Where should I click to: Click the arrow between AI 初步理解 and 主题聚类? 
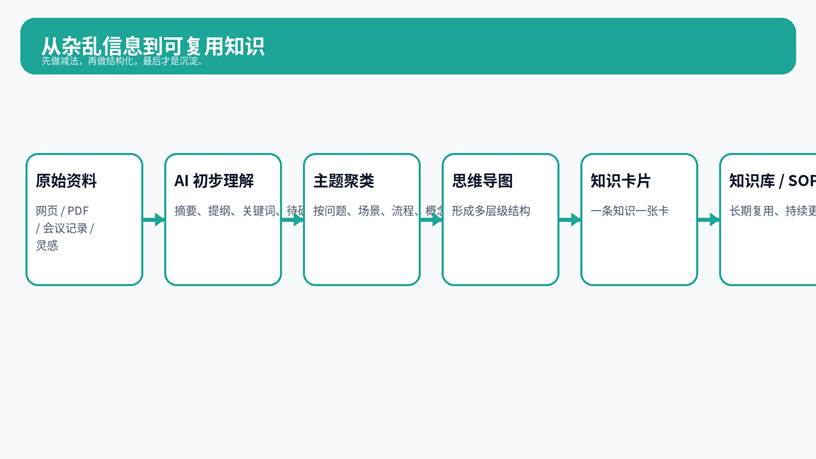(293, 220)
